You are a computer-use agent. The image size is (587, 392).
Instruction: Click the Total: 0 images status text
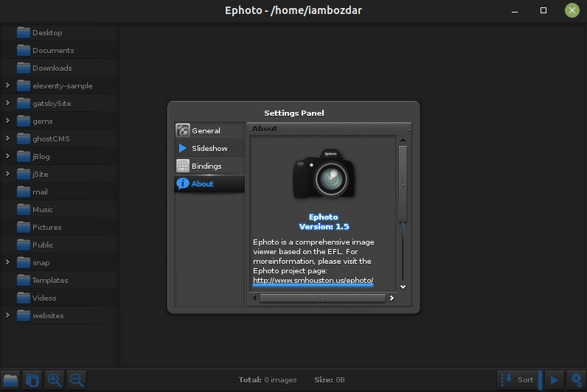[x=268, y=380]
